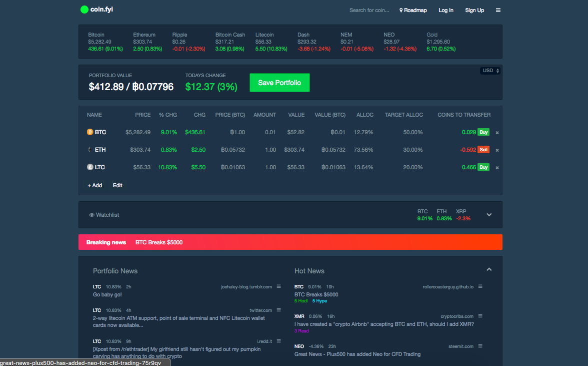The height and width of the screenshot is (366, 588).
Task: Select Ripple in the ticker bar
Action: 188,41
